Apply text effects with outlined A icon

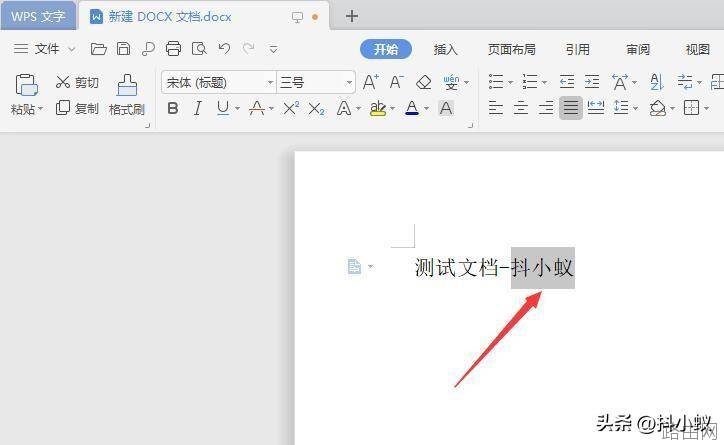coord(344,108)
